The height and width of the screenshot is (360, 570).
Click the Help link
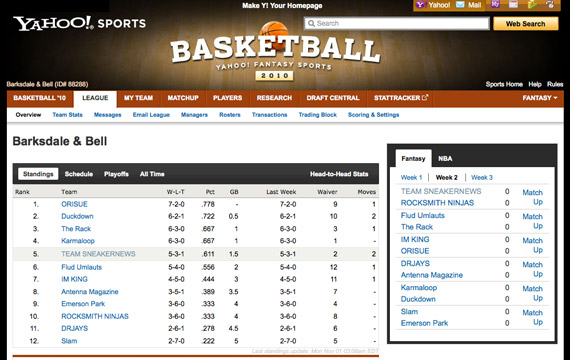[x=535, y=84]
